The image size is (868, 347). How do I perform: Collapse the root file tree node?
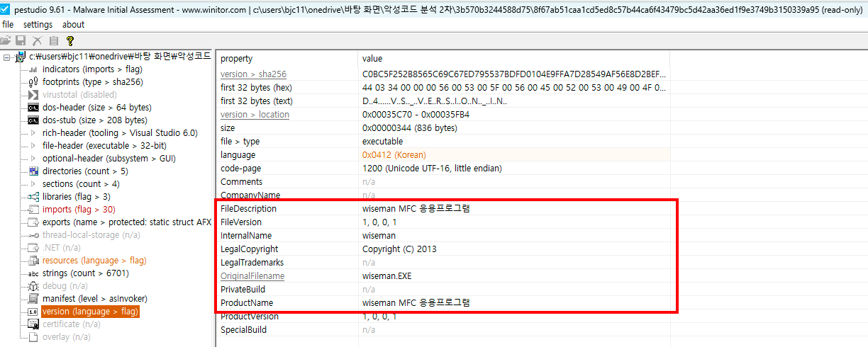(x=7, y=57)
